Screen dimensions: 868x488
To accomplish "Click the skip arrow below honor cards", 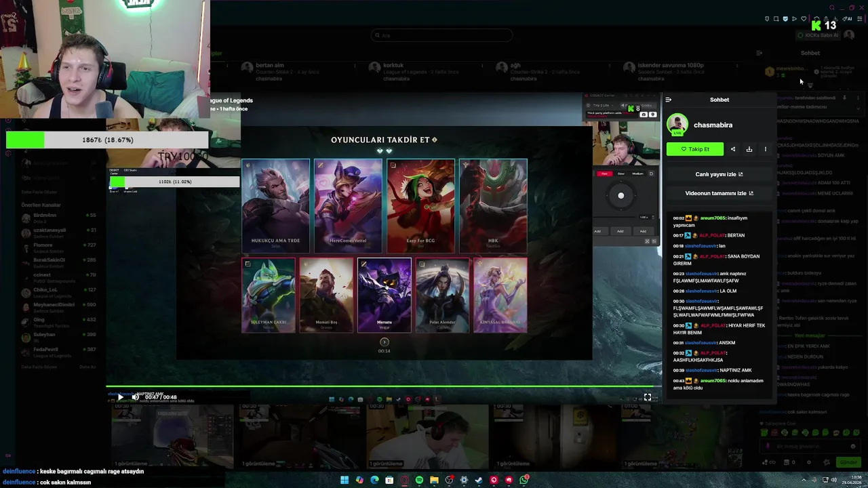I will click(x=384, y=342).
